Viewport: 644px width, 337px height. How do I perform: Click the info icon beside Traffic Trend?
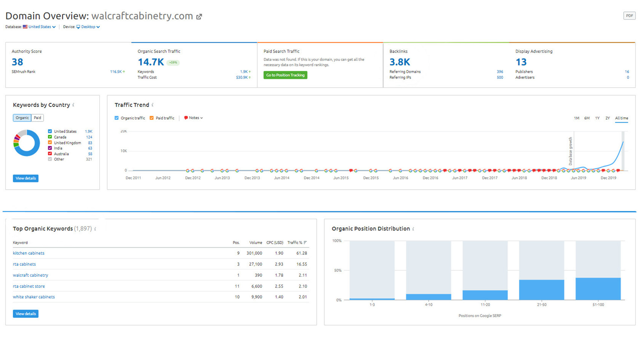click(x=152, y=105)
